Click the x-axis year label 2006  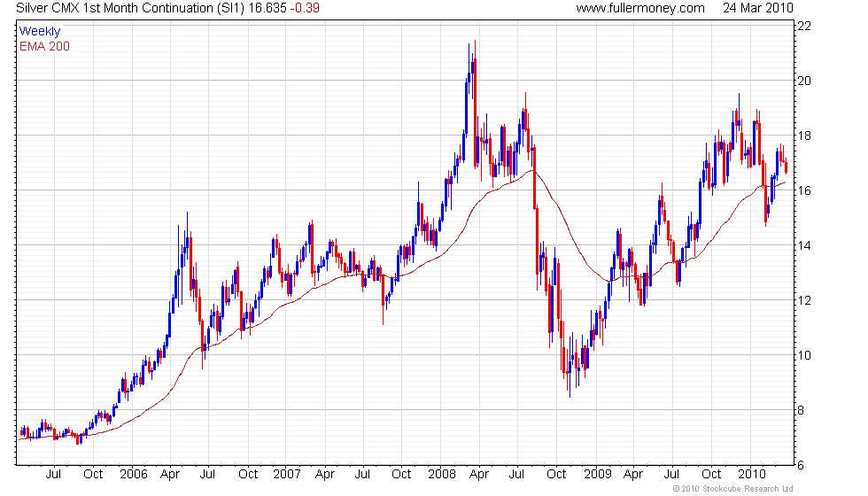tap(134, 474)
